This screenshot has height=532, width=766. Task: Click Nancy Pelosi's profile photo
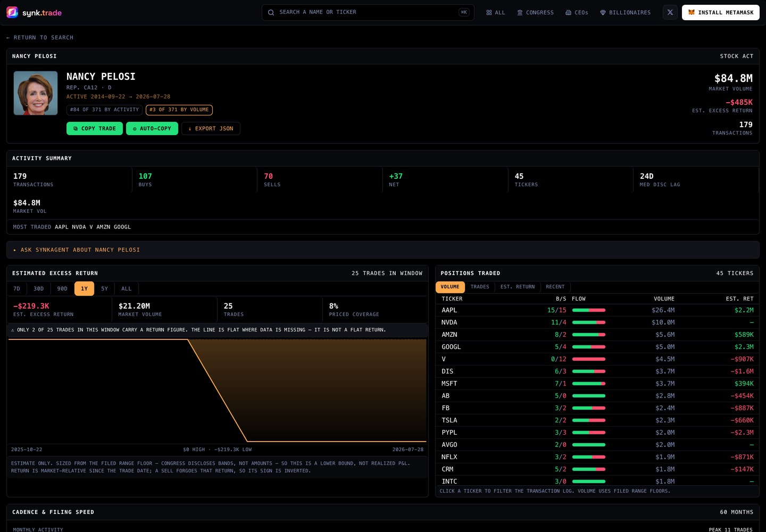pyautogui.click(x=36, y=93)
